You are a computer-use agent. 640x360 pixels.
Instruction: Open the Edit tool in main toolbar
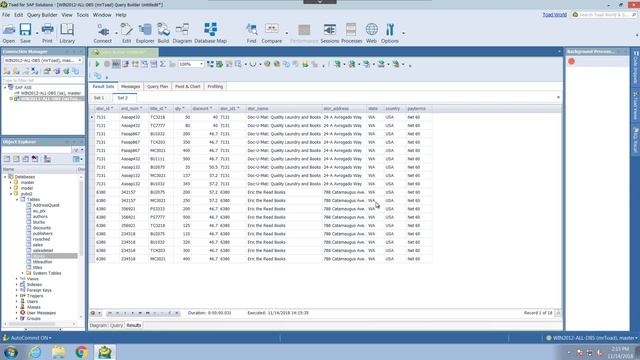coord(127,33)
